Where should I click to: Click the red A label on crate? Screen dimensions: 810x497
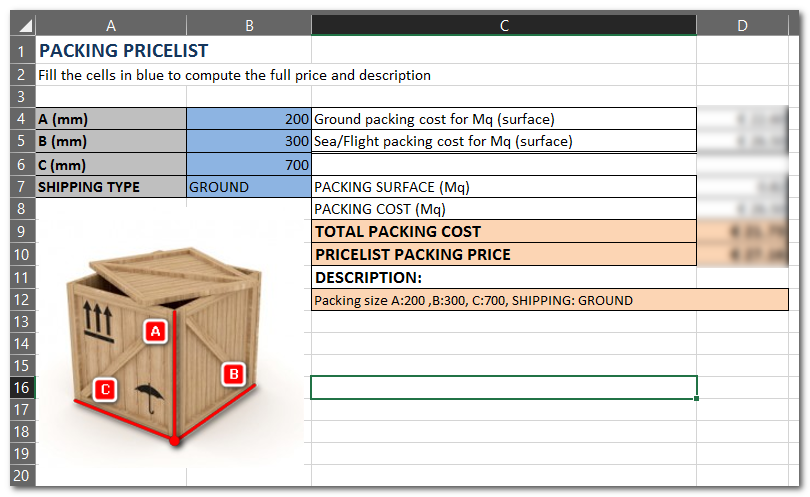pyautogui.click(x=155, y=331)
